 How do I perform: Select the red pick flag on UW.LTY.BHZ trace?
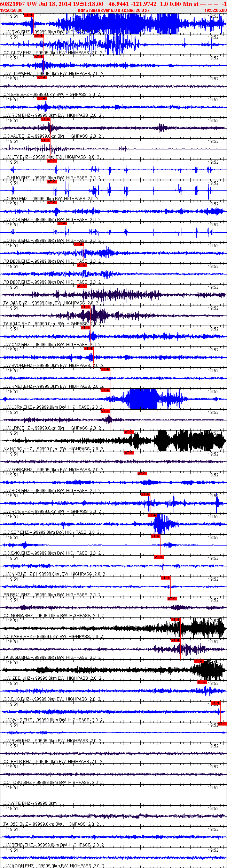coord(46,140)
